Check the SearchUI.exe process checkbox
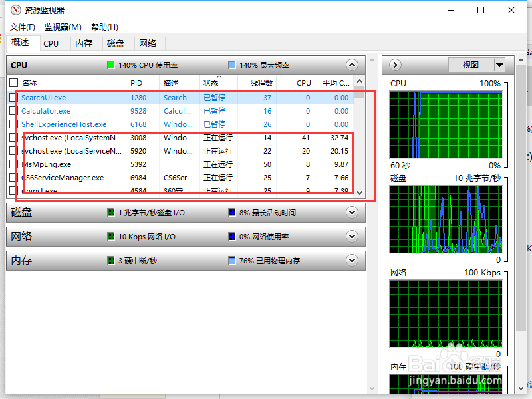The height and width of the screenshot is (399, 532). [x=13, y=98]
